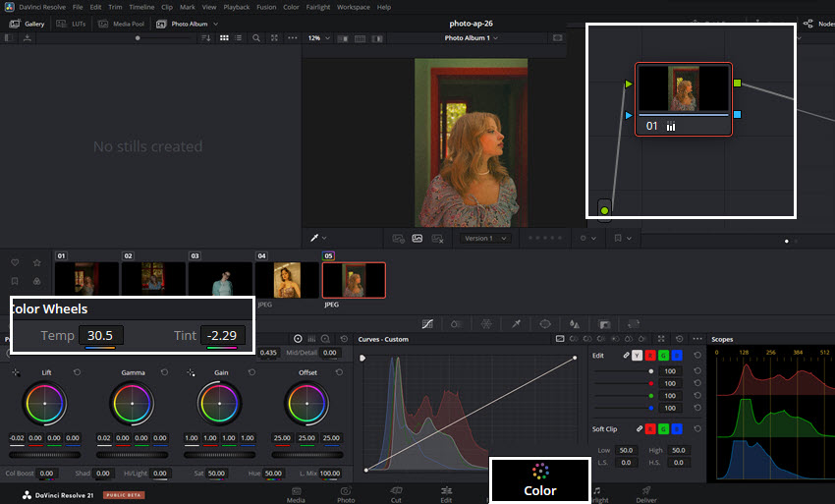Open the Qualifier eyedropper palette
This screenshot has width=835, height=504.
click(x=516, y=324)
